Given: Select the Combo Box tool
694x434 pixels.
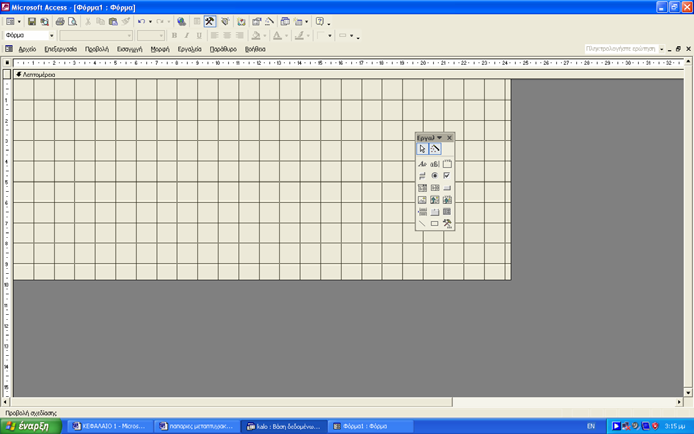Looking at the screenshot, I should click(x=422, y=188).
